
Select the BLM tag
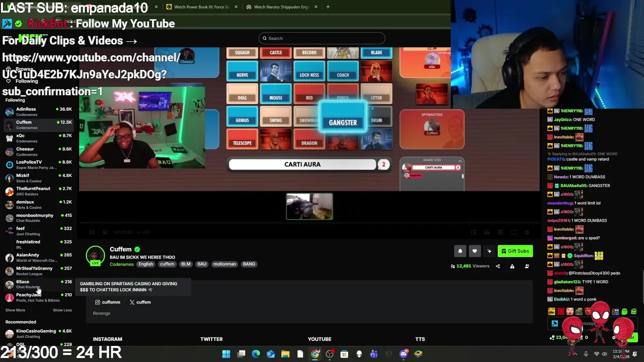point(186,264)
